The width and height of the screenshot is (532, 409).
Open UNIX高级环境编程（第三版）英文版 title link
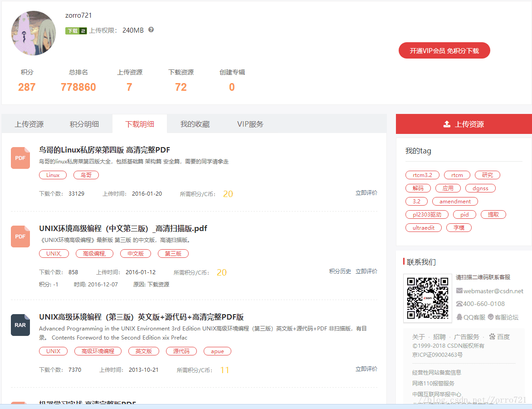[141, 317]
